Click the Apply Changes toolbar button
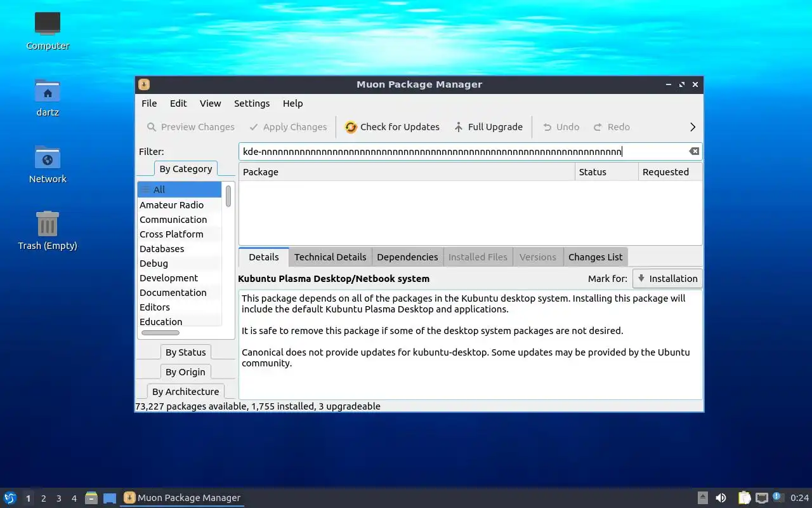812x508 pixels. pyautogui.click(x=288, y=127)
